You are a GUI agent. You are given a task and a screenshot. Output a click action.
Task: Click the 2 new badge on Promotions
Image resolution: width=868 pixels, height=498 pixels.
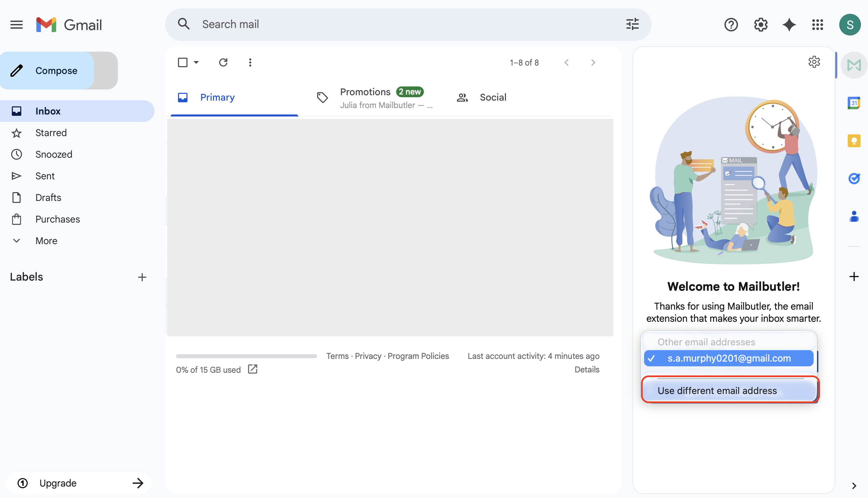pyautogui.click(x=410, y=91)
